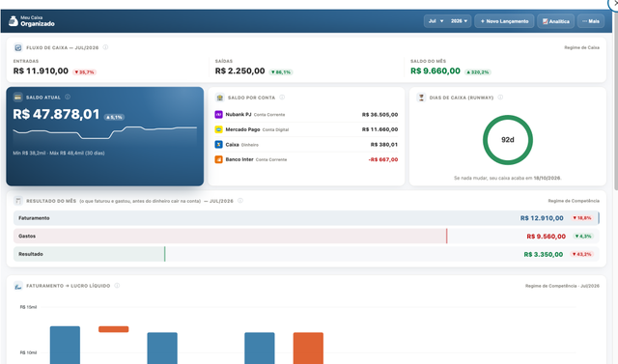Click the Entradas 35,7% change badge
This screenshot has width=618, height=364.
(84, 72)
